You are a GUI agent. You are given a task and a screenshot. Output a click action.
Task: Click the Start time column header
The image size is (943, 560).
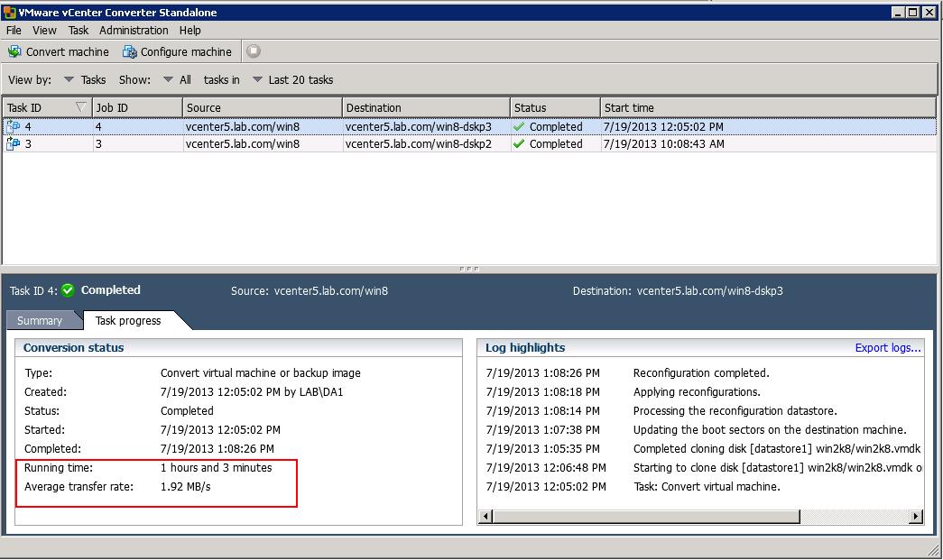point(768,107)
